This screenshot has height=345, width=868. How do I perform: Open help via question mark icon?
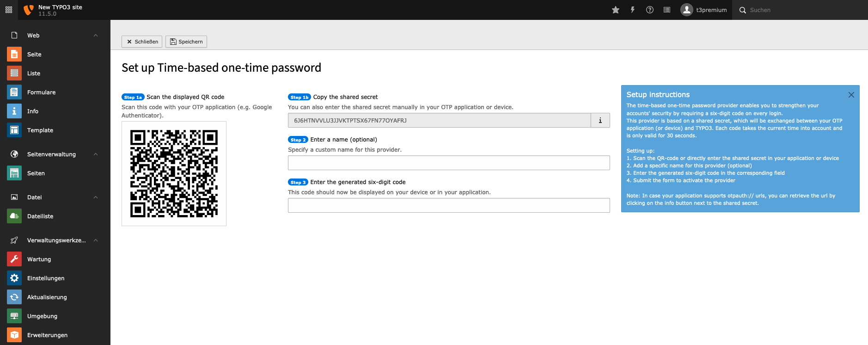(x=650, y=10)
